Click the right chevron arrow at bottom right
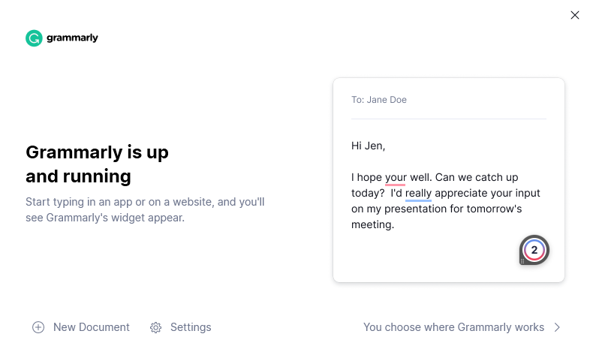The height and width of the screenshot is (364, 593). [x=557, y=327]
